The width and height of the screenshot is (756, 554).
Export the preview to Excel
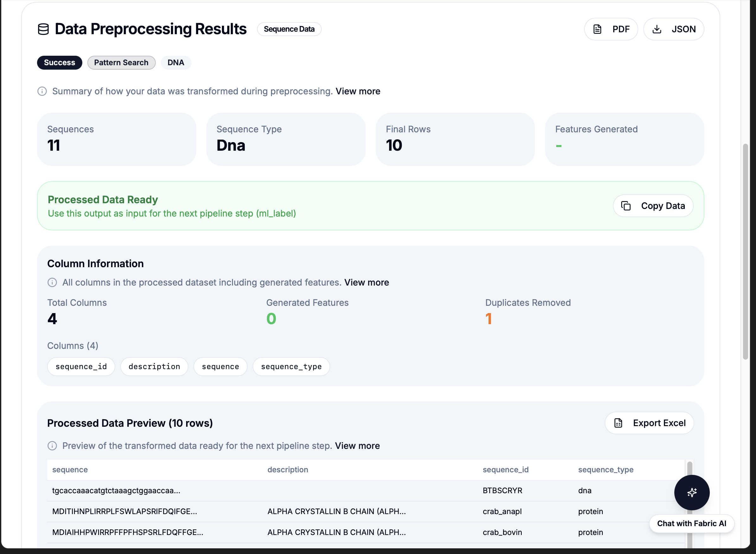649,423
